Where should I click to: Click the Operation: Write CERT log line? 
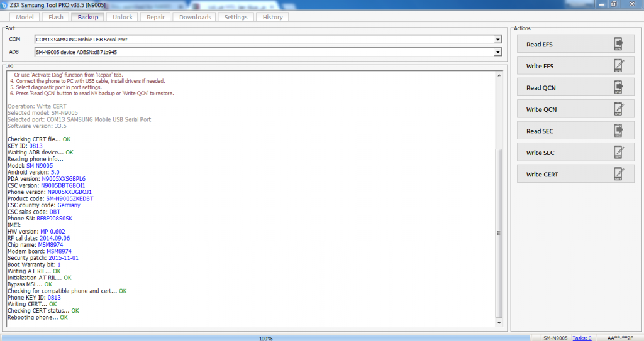(37, 106)
